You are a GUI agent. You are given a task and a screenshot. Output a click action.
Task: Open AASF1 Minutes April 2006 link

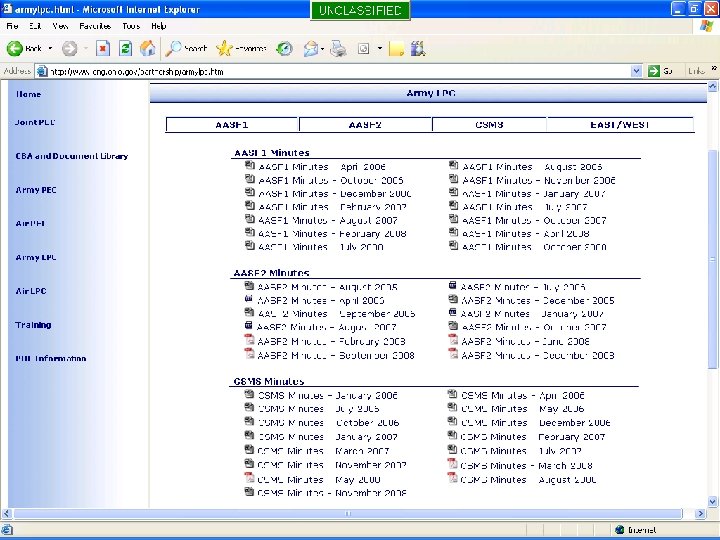tap(321, 167)
